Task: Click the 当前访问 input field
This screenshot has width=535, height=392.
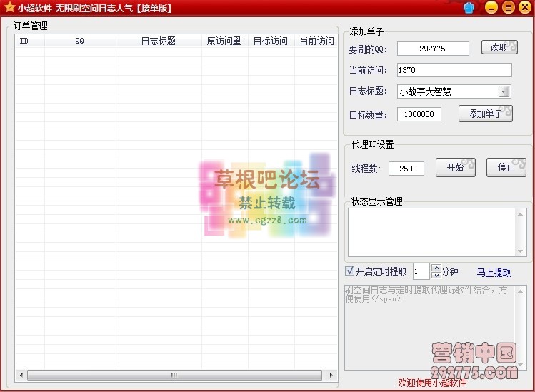Action: point(454,70)
